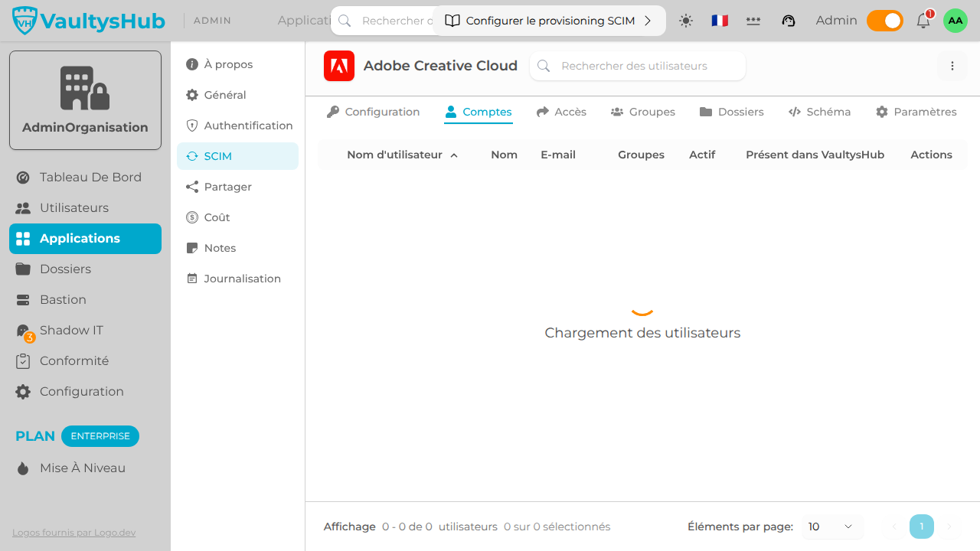Open Applications in main sidebar
The width and height of the screenshot is (980, 551).
85,239
